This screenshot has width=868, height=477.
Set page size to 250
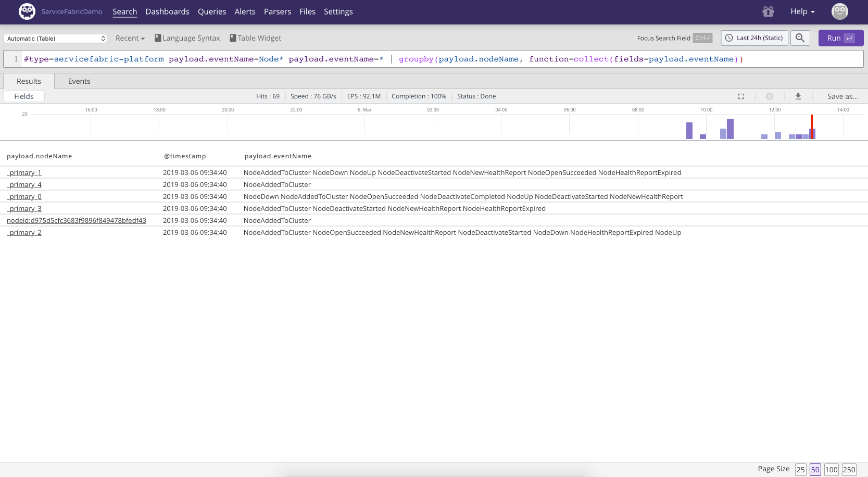849,470
